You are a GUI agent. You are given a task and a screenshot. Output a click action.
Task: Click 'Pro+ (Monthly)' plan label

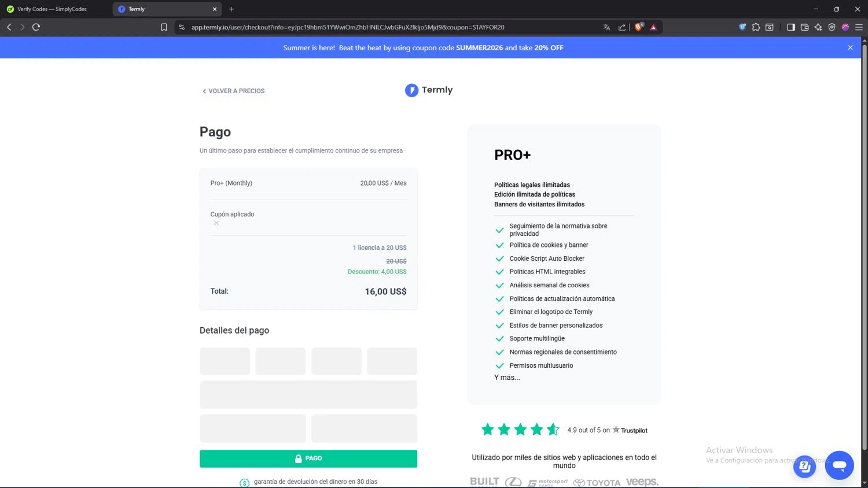click(x=231, y=183)
